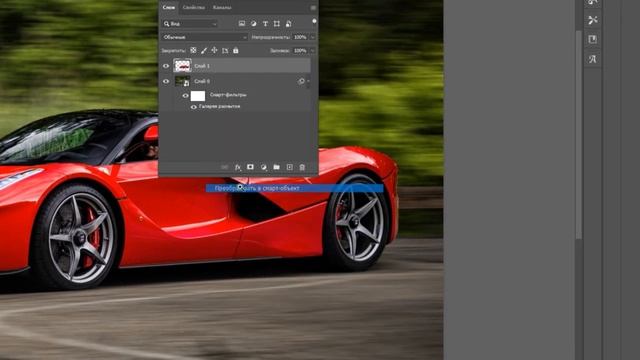Toggle the layer filtering on/off switch
The height and width of the screenshot is (360, 640).
tap(314, 21)
